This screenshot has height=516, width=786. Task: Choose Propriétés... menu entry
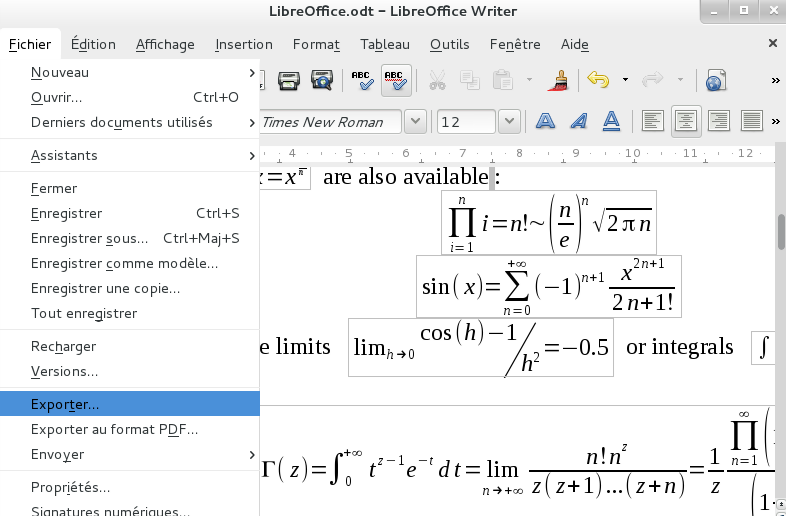130,487
